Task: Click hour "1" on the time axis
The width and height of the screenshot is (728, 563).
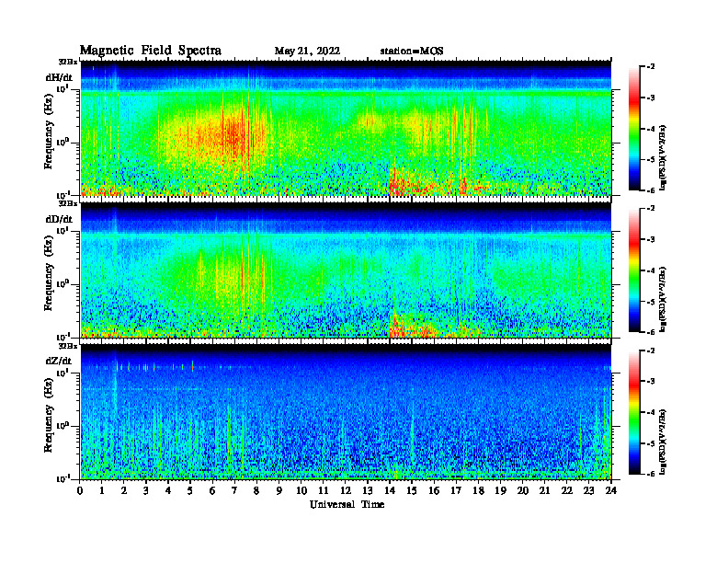Action: (x=102, y=491)
